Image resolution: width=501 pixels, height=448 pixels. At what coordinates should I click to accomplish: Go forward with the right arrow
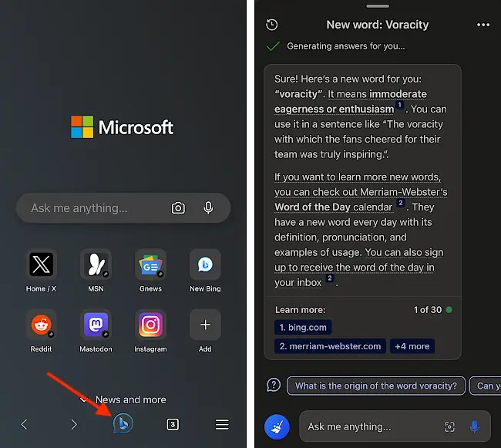coord(74,425)
